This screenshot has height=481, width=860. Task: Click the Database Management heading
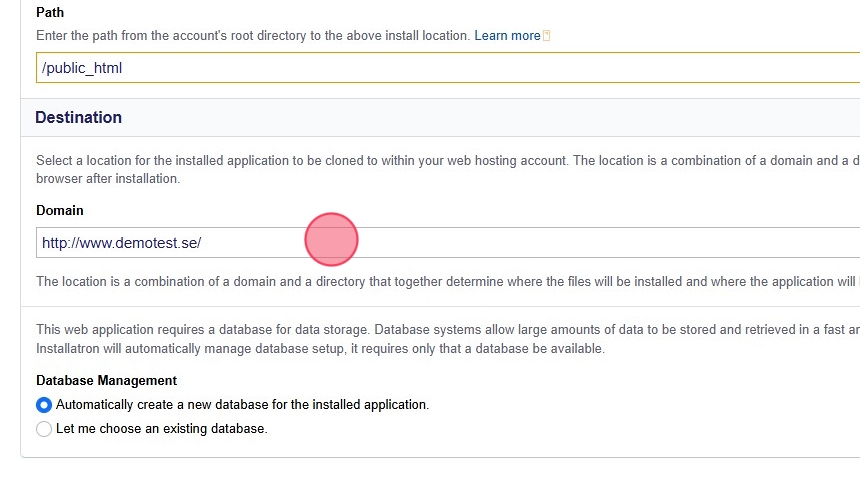[x=106, y=380]
